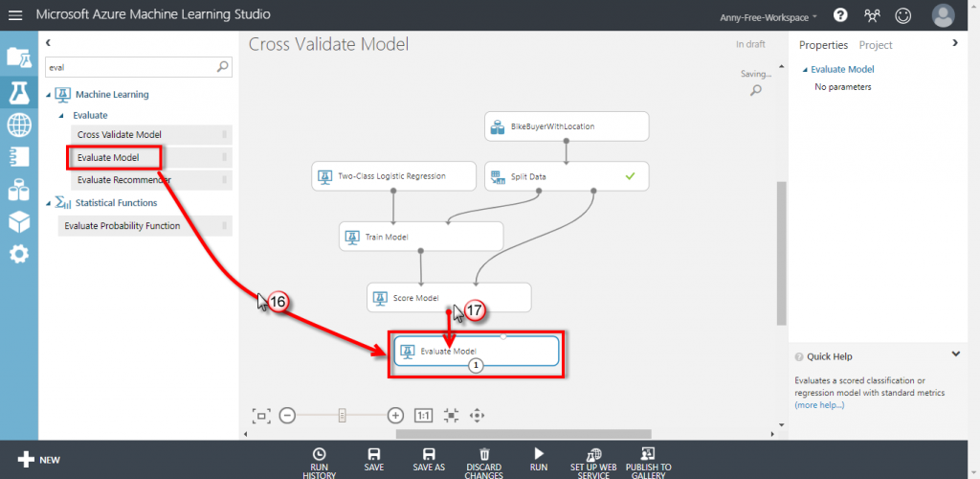The width and height of the screenshot is (980, 479).
Task: Click the zoom slider handle
Action: pos(342,415)
